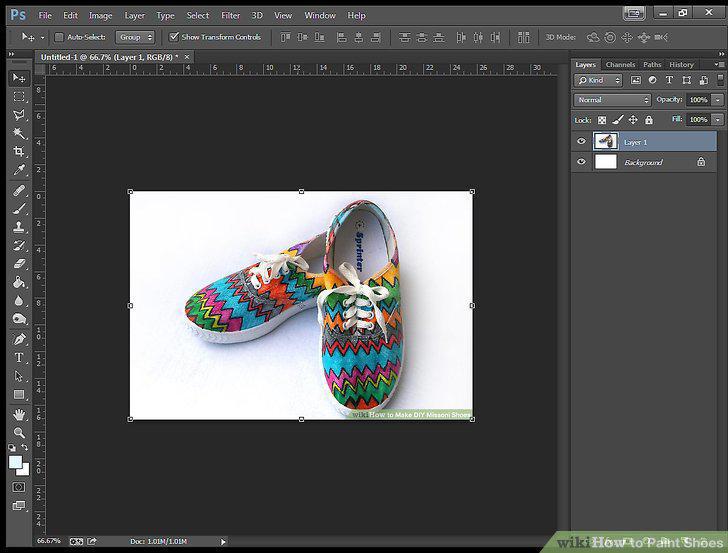Open the Fill slider dropdown arrow
728x553 pixels.
718,120
